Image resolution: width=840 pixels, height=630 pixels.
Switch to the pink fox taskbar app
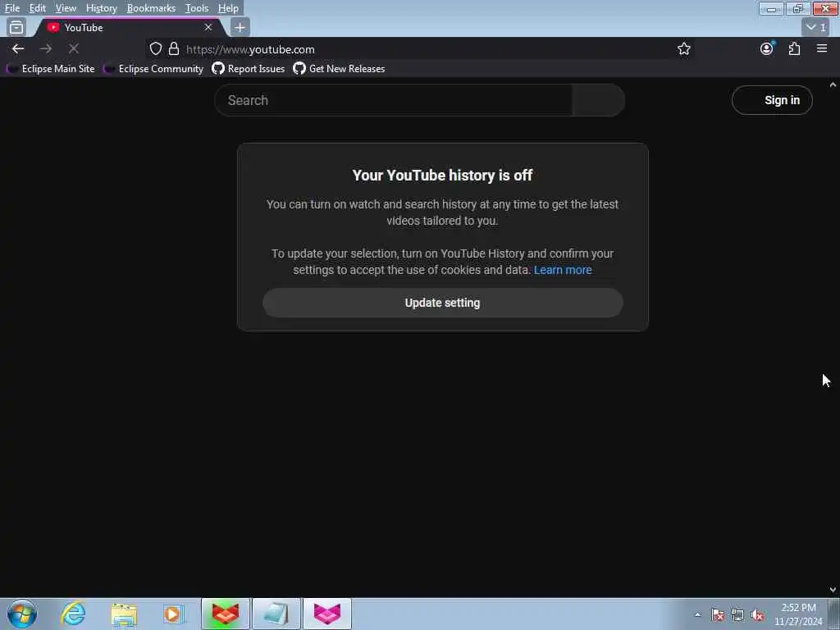click(326, 614)
